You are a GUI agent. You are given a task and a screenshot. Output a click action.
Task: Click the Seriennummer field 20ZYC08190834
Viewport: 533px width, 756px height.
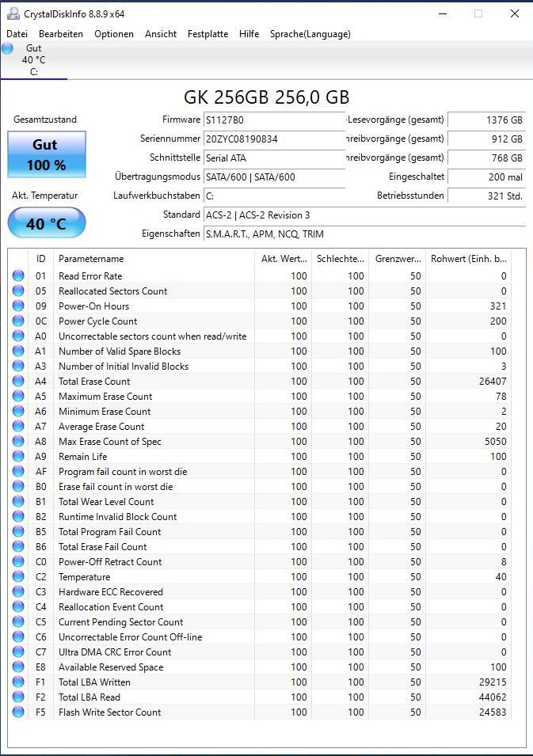275,139
